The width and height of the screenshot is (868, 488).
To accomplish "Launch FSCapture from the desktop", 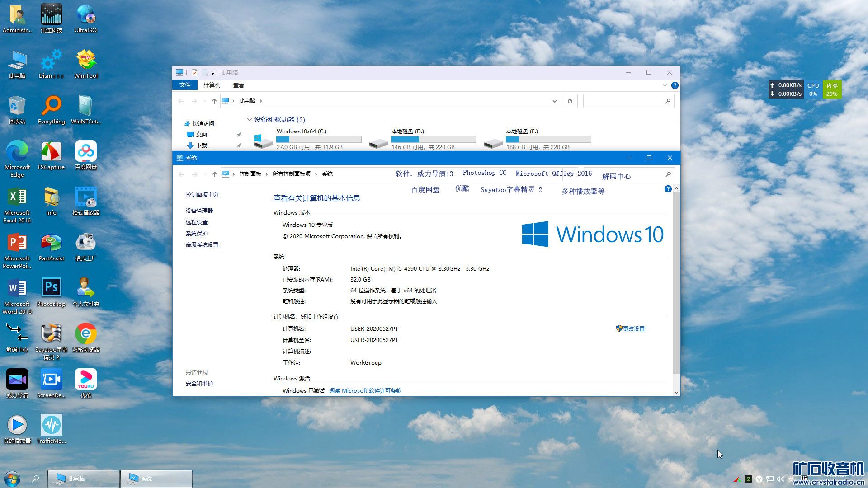I will (x=51, y=152).
